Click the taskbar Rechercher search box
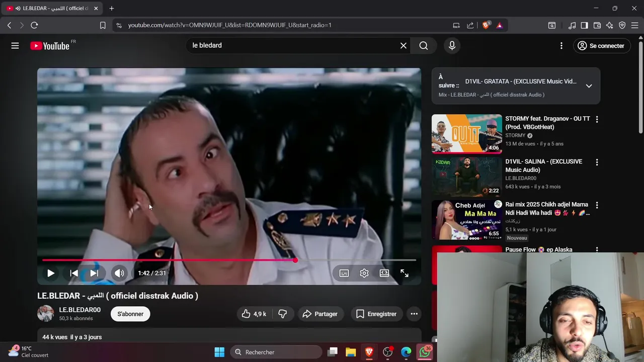Viewport: 644px width, 362px height. [x=276, y=352]
